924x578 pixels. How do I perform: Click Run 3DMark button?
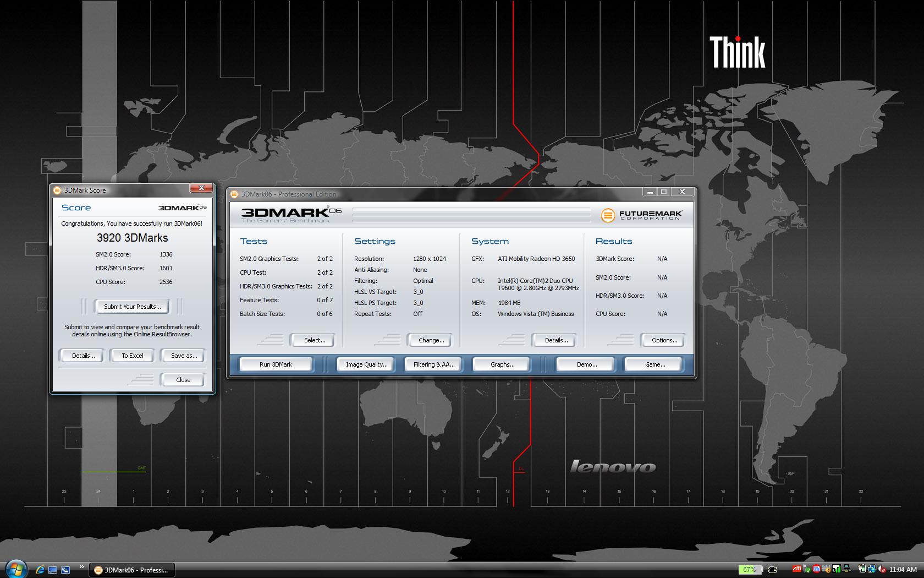pos(276,364)
